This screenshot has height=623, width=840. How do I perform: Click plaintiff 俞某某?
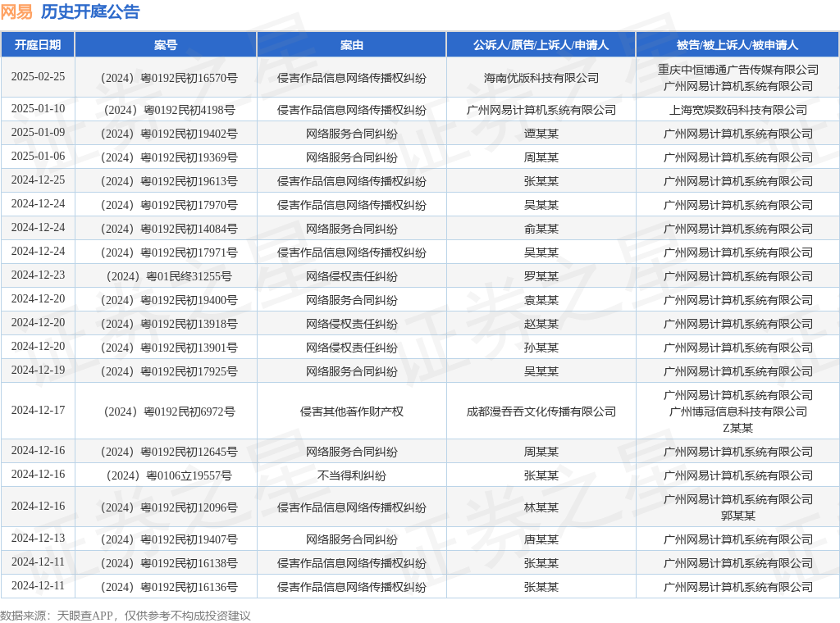point(541,229)
